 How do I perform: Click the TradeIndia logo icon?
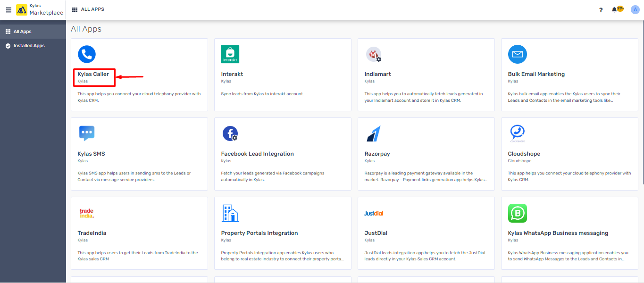pos(86,213)
